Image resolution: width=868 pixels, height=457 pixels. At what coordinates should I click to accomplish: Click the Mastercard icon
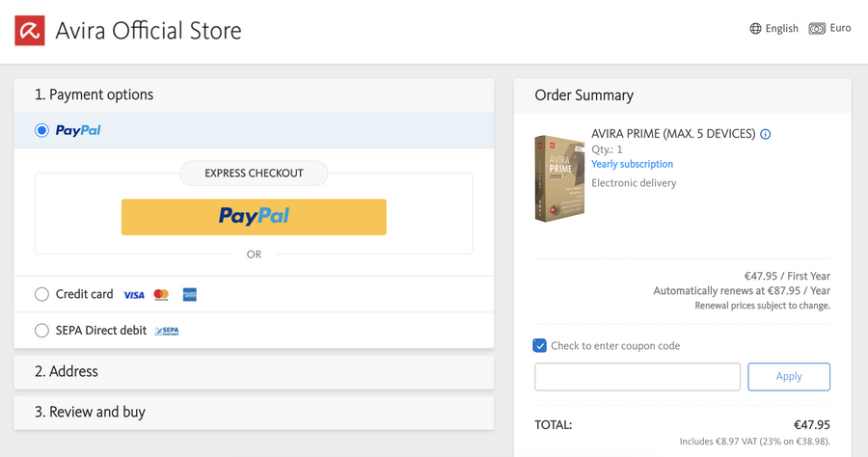(x=161, y=295)
